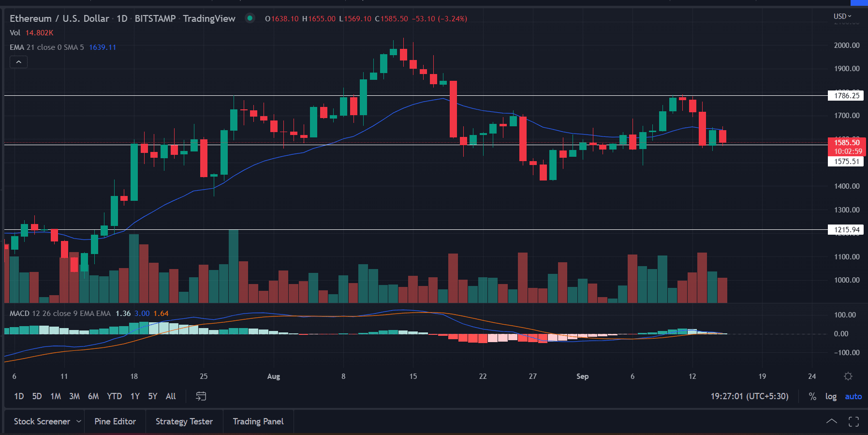Select the MACD 12 26 close legend
This screenshot has width=868, height=435.
[x=60, y=314]
